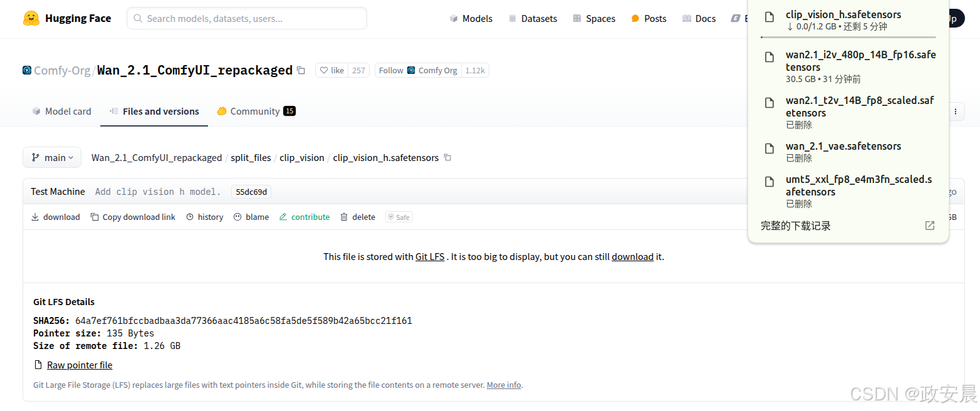Open the 1.12k followers count
Viewport: 980px width, 411px height.
click(x=475, y=70)
